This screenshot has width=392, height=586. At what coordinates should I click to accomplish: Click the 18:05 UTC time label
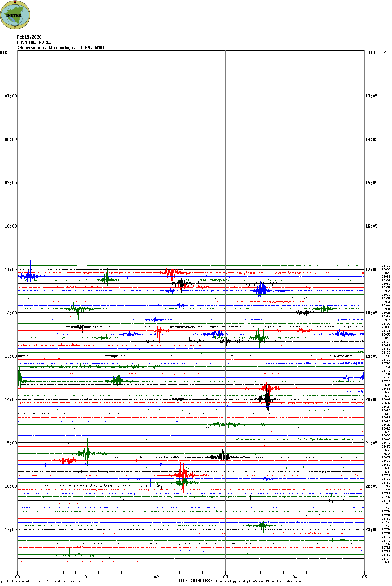tap(371, 313)
